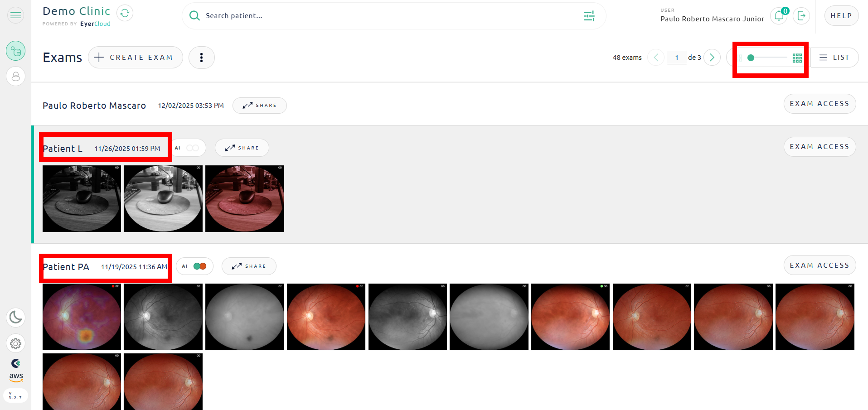Share the Patient PA exam
This screenshot has width=868, height=410.
point(249,266)
